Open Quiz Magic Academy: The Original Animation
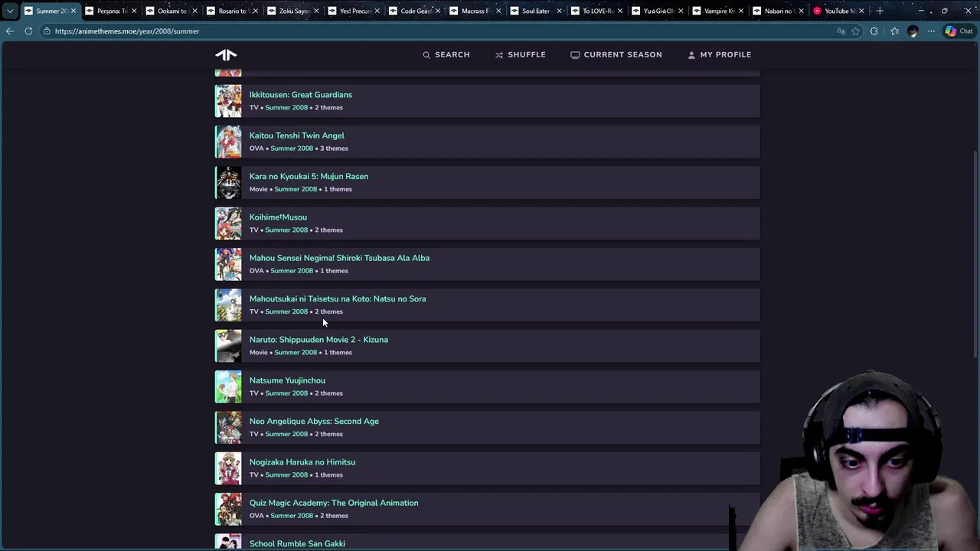This screenshot has width=980, height=551. point(334,503)
